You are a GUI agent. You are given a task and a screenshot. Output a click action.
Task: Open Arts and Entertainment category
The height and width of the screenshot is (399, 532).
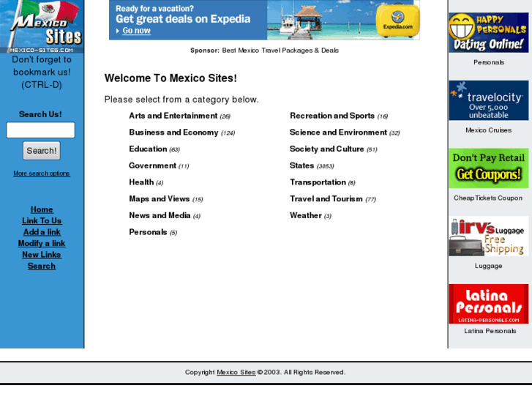(173, 116)
